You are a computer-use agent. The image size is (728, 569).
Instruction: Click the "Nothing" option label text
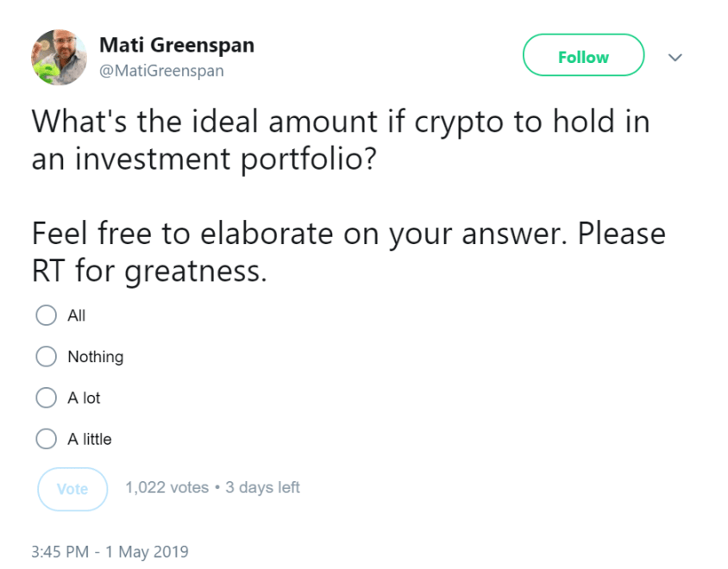tap(96, 357)
